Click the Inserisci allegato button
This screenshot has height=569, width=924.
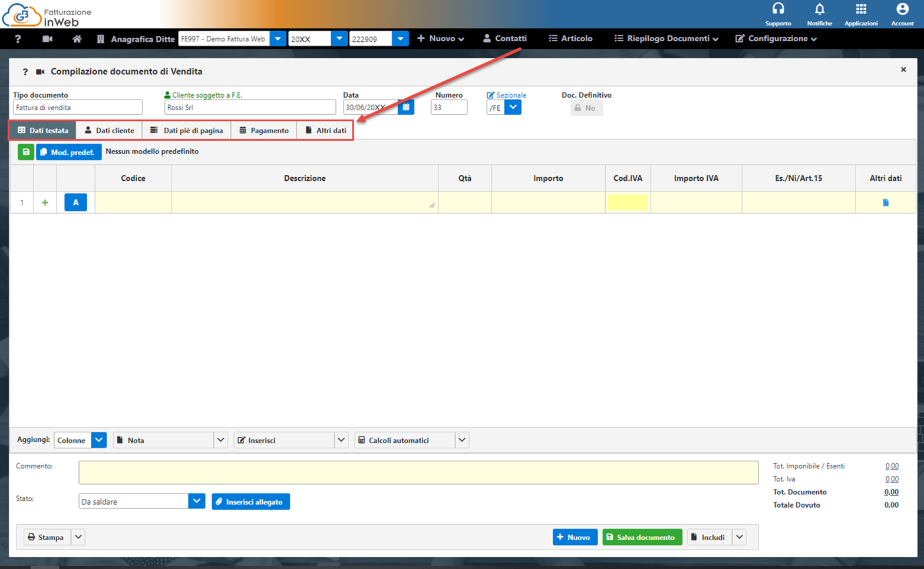(x=250, y=502)
